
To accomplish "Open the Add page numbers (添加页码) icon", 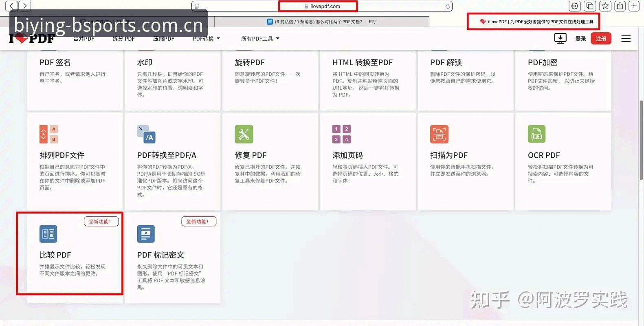I will pyautogui.click(x=341, y=134).
